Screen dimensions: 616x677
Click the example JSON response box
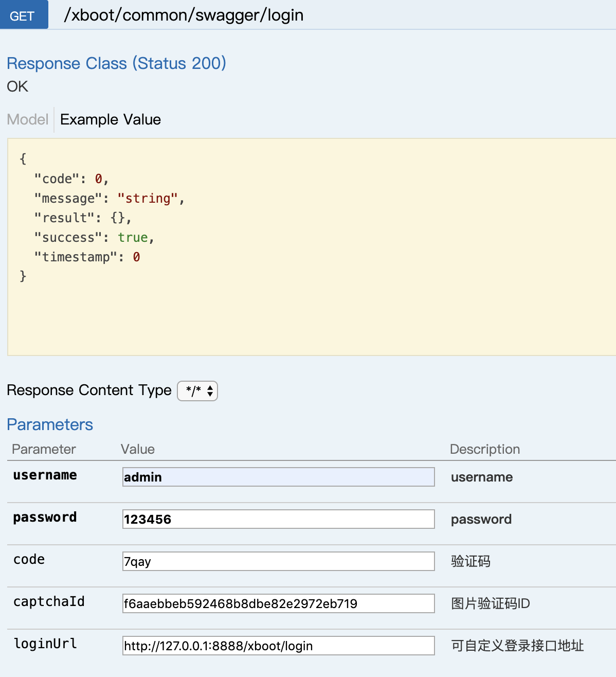tap(309, 247)
